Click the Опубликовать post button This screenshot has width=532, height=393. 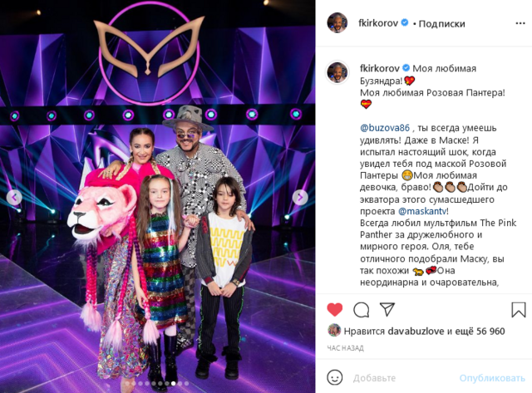point(492,378)
